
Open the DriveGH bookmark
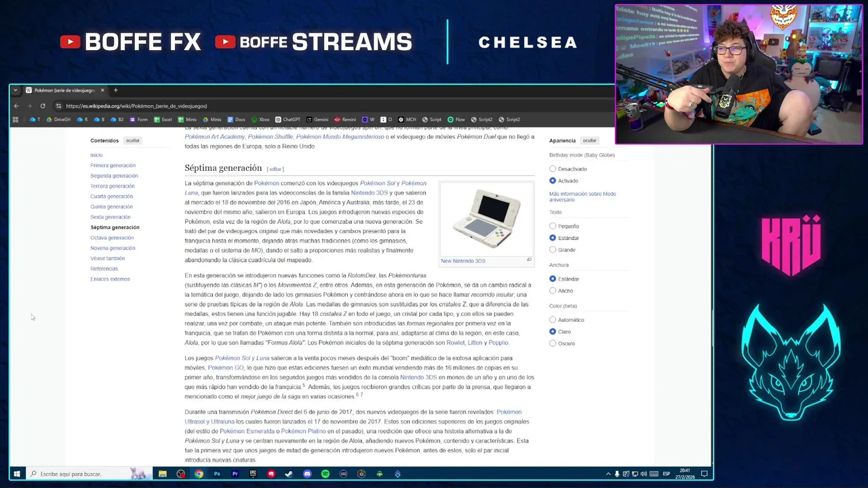58,119
